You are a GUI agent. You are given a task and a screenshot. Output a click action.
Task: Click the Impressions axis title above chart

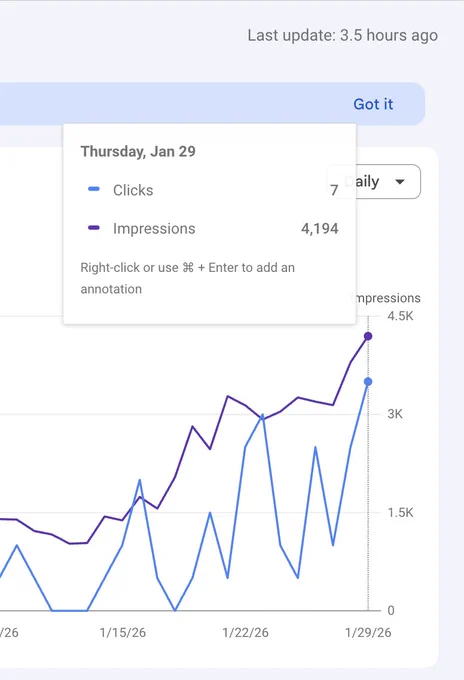388,298
